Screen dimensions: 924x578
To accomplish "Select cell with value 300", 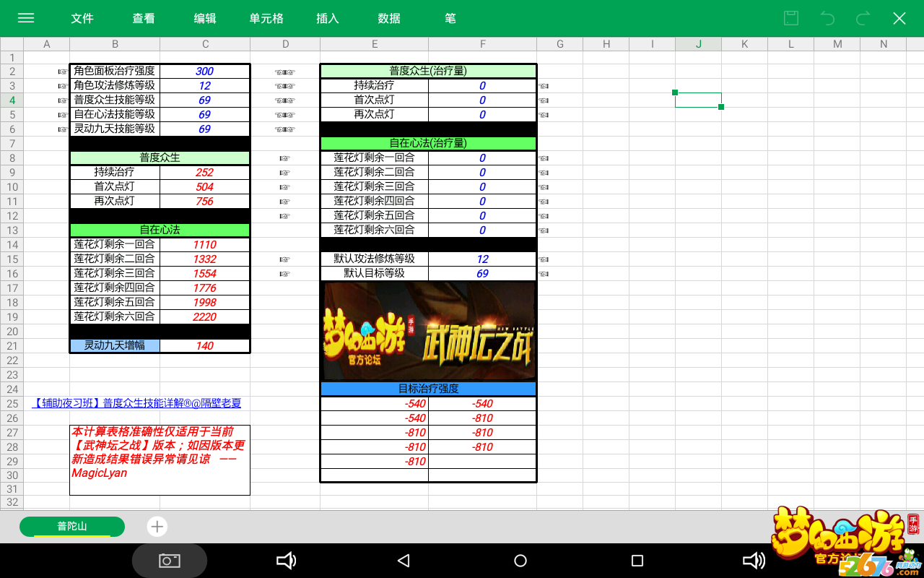I will [205, 71].
